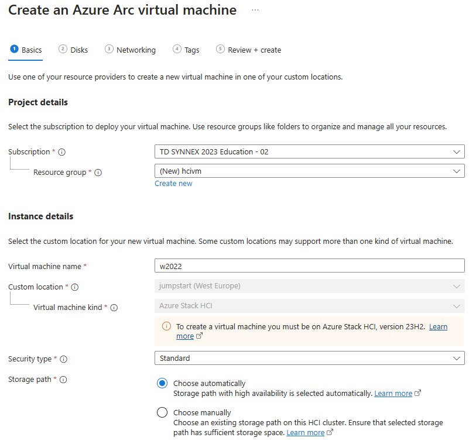Go to the Networking tab
The width and height of the screenshot is (476, 448).
click(130, 50)
